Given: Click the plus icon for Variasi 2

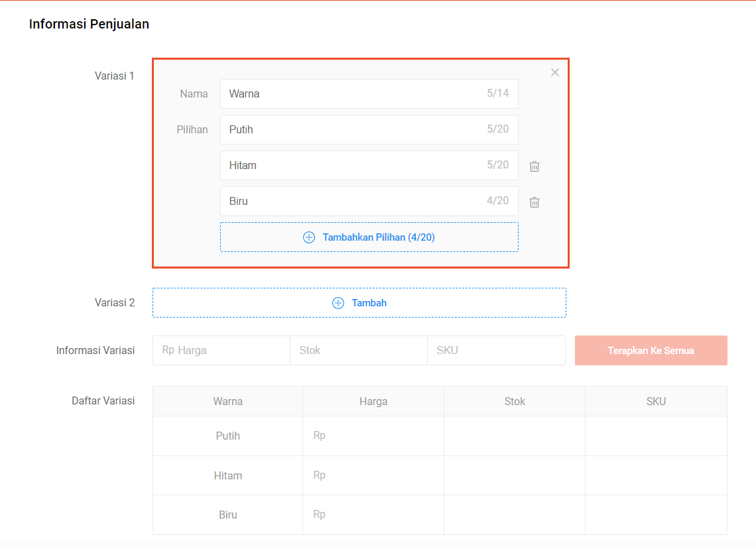Looking at the screenshot, I should point(338,303).
